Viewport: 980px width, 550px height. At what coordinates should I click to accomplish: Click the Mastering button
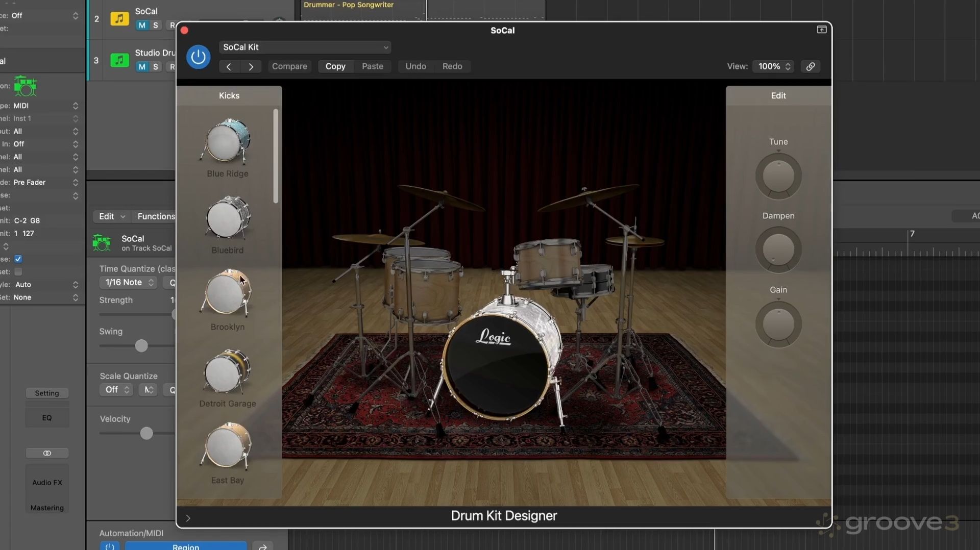[47, 508]
